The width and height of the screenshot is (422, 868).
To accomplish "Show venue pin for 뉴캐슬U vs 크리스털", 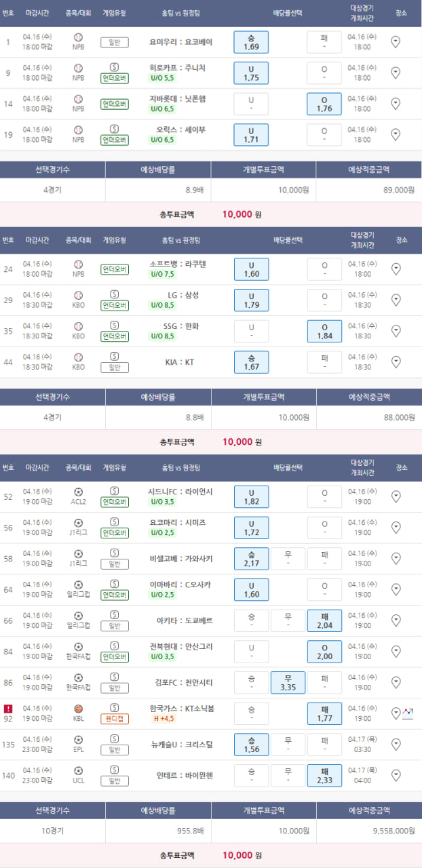I will click(396, 745).
